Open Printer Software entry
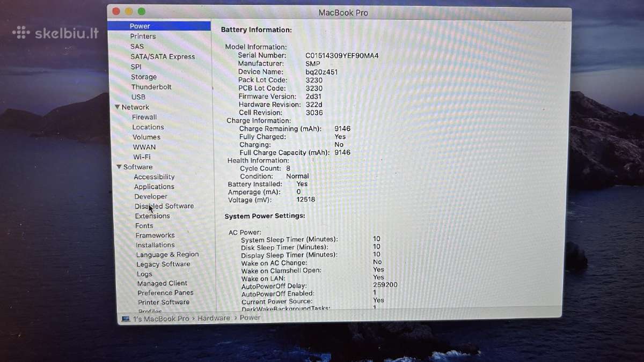Image resolution: width=644 pixels, height=362 pixels. click(x=164, y=302)
